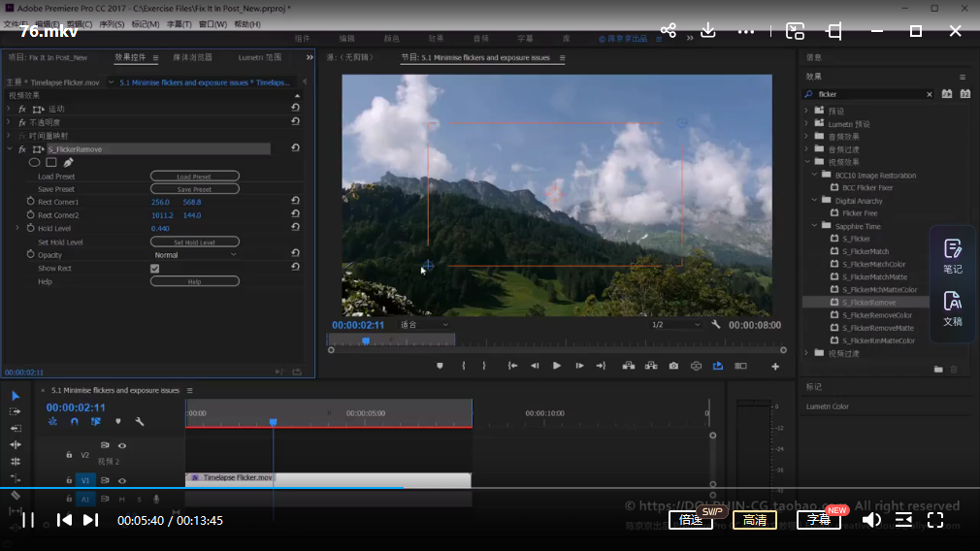Screen dimensions: 980x551
Task: Toggle linked selection in timeline
Action: tap(96, 422)
